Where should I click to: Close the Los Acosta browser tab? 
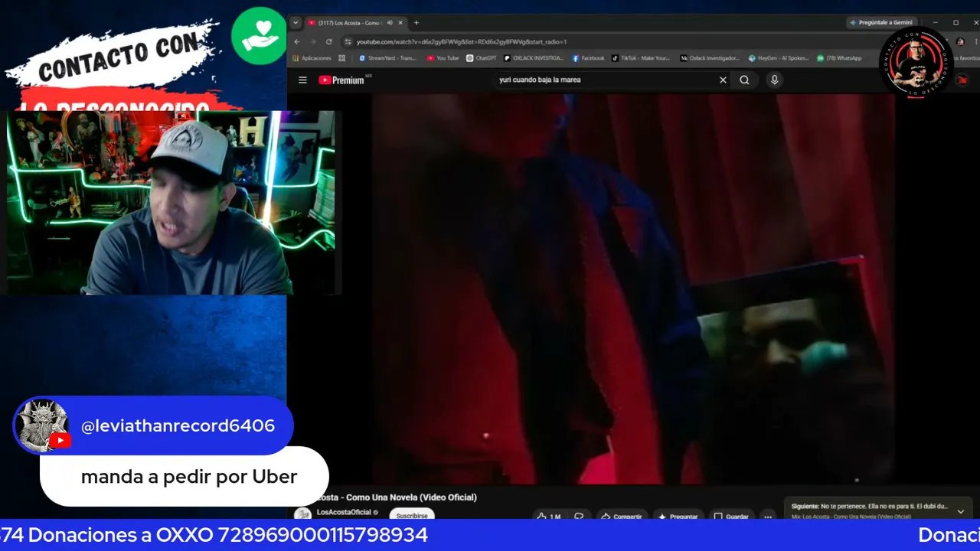[x=400, y=23]
